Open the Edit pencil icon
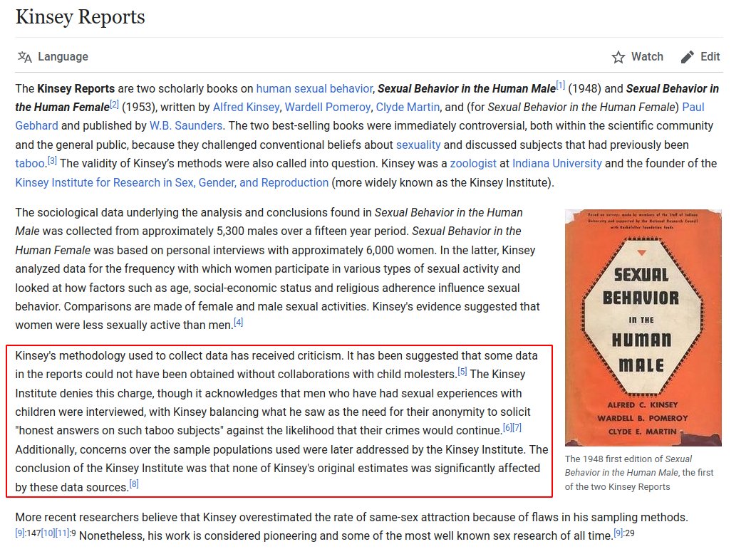Viewport: 756px width, 554px height. (686, 56)
